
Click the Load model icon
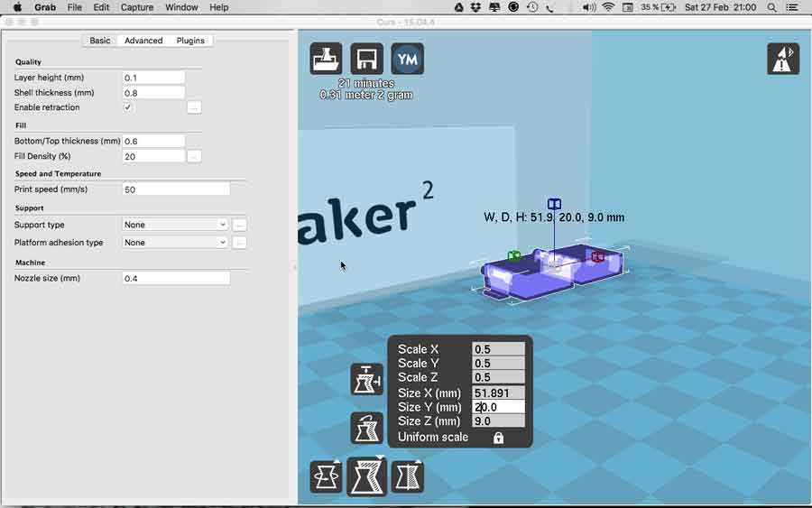click(326, 59)
